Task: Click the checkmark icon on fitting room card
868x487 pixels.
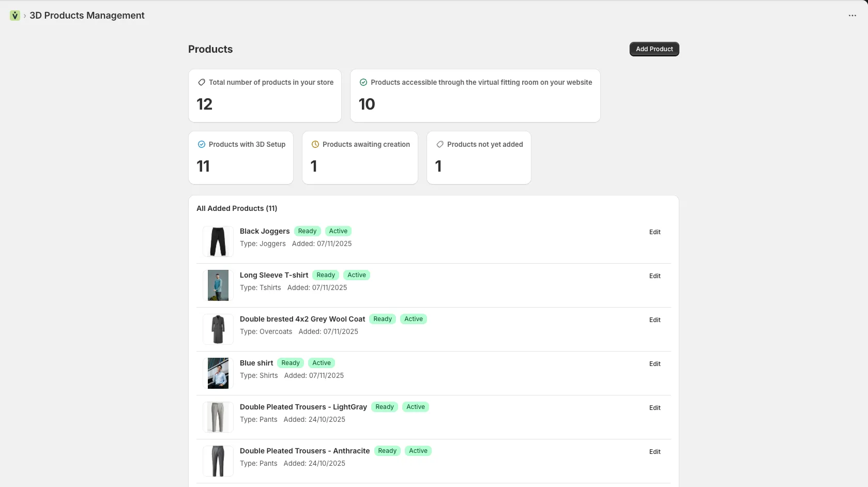Action: [x=363, y=82]
